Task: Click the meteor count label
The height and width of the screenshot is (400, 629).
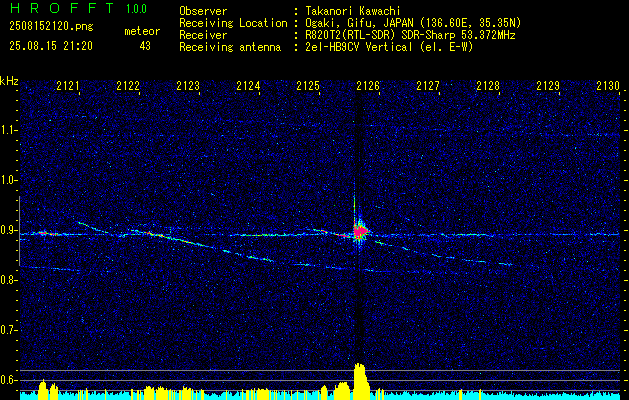Action: click(x=142, y=31)
